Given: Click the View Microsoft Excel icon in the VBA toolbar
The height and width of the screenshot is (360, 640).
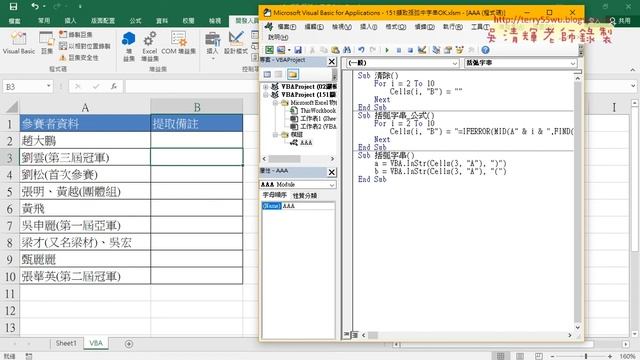Looking at the screenshot, I should (269, 50).
